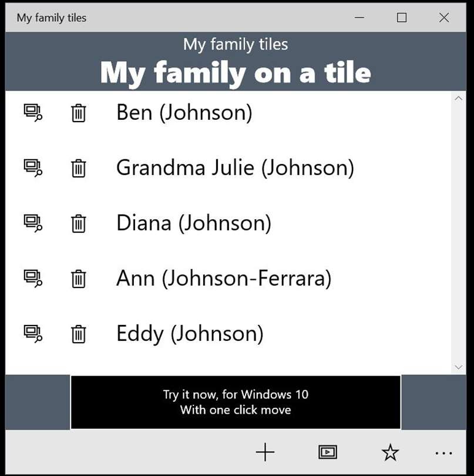This screenshot has height=476, width=474.
Task: Remove Diana (Johnson) using the trash icon
Action: [x=78, y=223]
